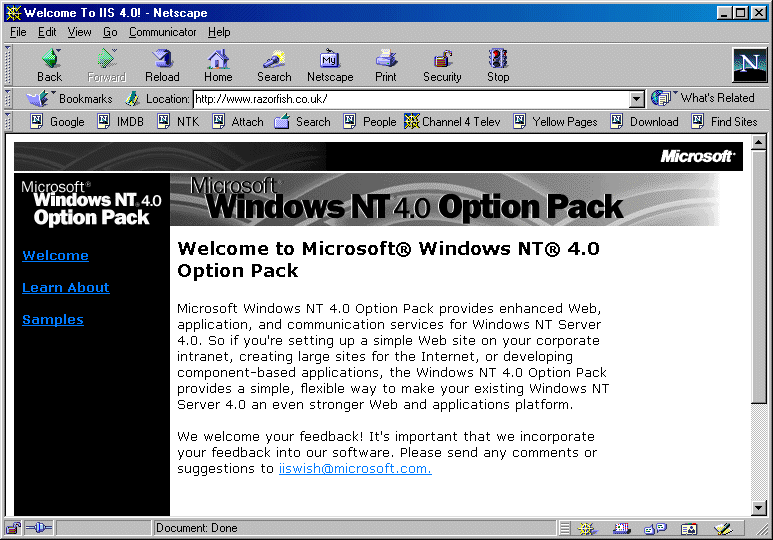This screenshot has width=773, height=540.
Task: Click the online/offline connection icon
Action: click(38, 528)
